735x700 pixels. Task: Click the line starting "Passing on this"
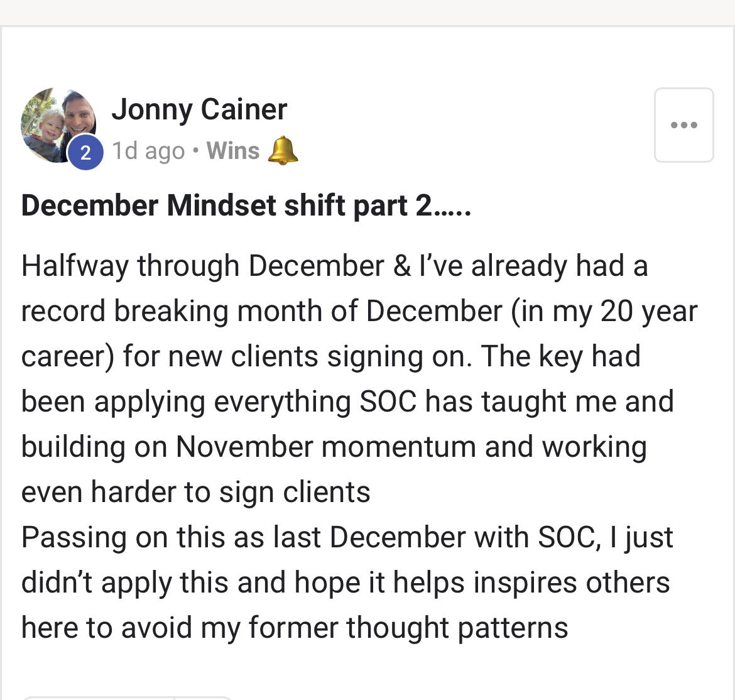[x=347, y=537]
